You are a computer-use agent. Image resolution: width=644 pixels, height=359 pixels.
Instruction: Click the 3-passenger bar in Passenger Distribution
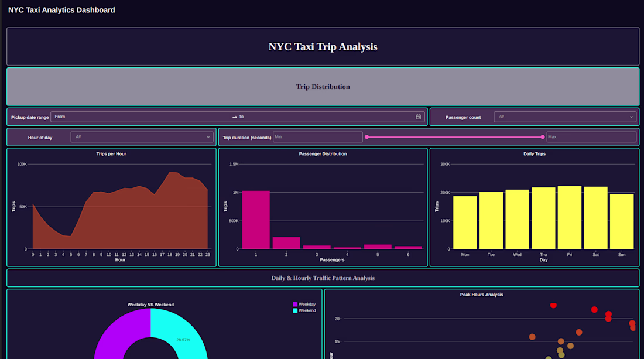(317, 247)
